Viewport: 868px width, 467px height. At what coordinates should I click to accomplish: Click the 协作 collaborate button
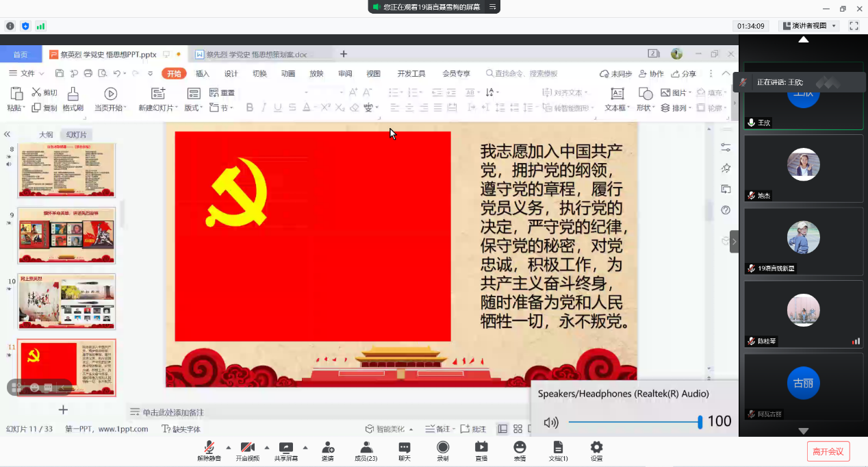tap(651, 73)
